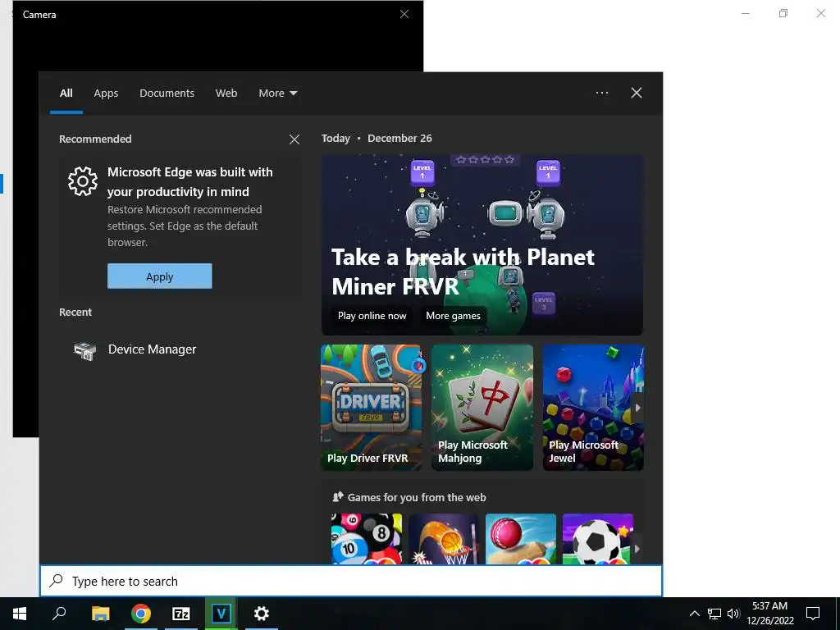Click the More games button
The height and width of the screenshot is (630, 840).
pos(453,316)
